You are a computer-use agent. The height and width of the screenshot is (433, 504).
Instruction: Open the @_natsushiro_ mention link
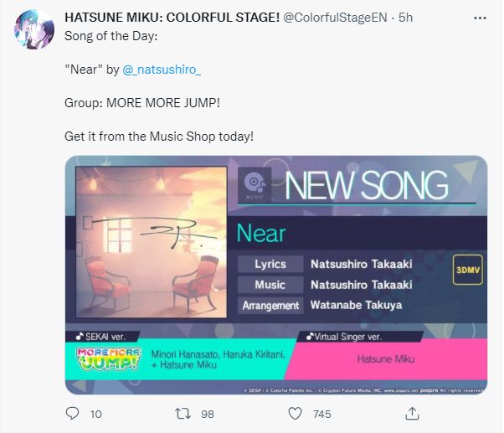pos(162,70)
